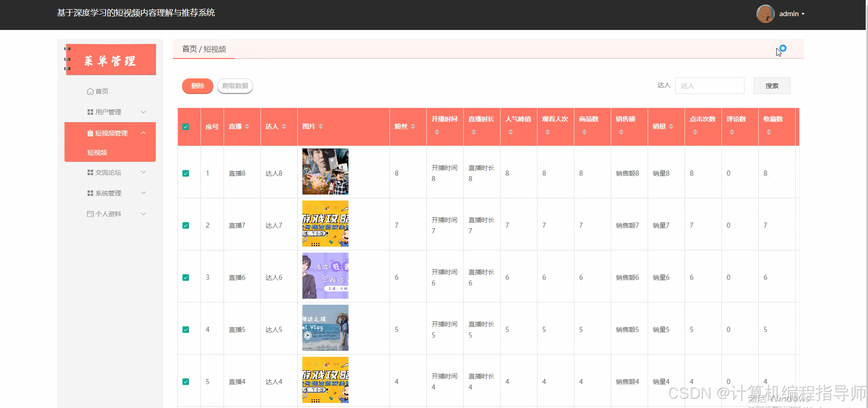Click the 短视频 breadcrumb text
Screen dimensions: 868x408
coord(215,49)
